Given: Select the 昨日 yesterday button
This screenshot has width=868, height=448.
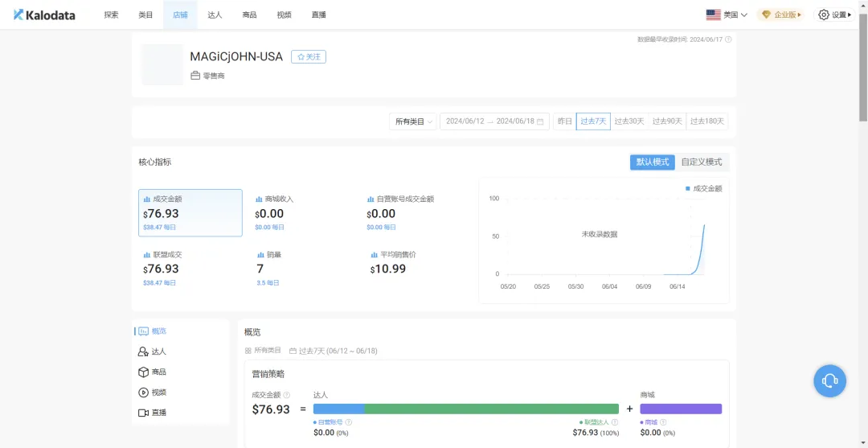Looking at the screenshot, I should (x=565, y=121).
